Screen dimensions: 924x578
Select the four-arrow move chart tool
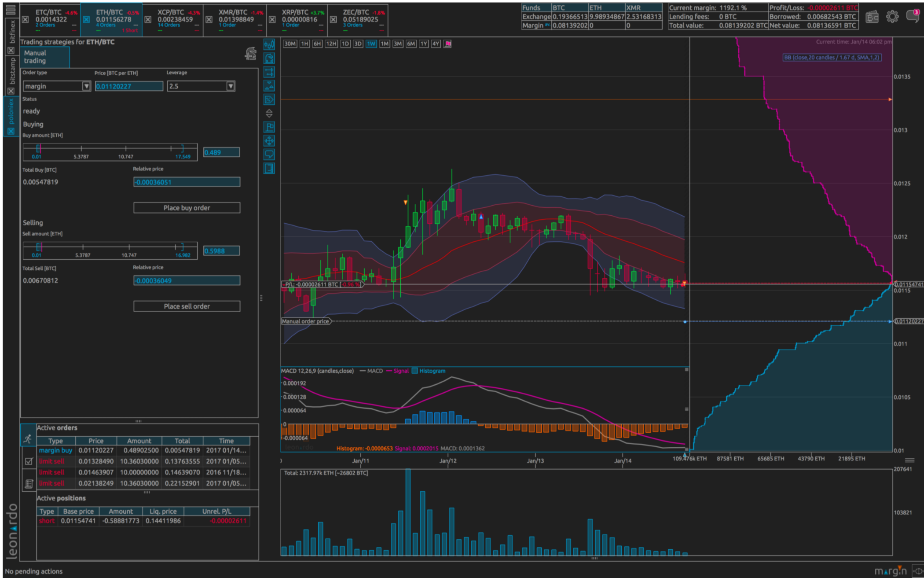pos(269,141)
